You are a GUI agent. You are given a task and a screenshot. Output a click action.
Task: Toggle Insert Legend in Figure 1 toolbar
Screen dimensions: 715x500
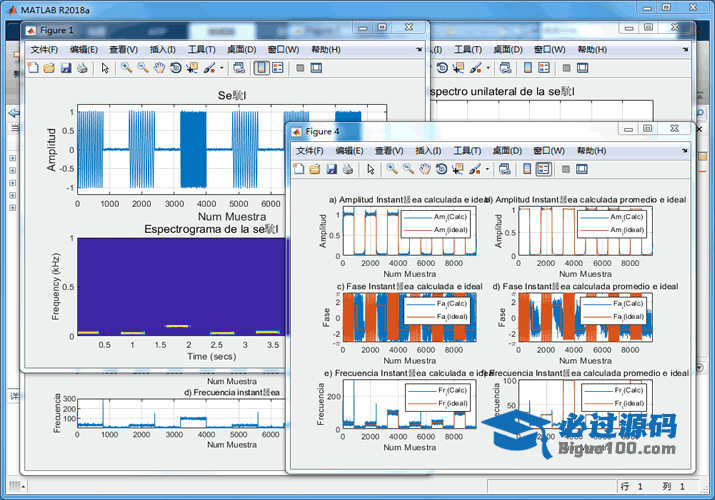tap(278, 68)
